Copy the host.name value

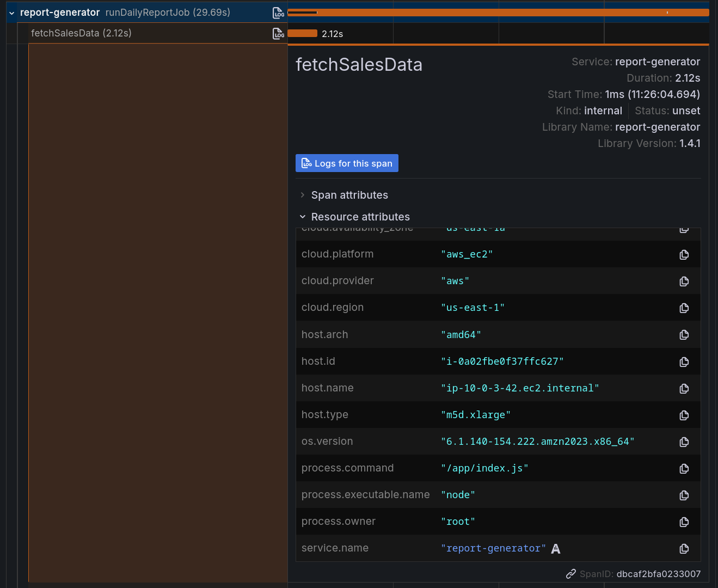pyautogui.click(x=684, y=389)
